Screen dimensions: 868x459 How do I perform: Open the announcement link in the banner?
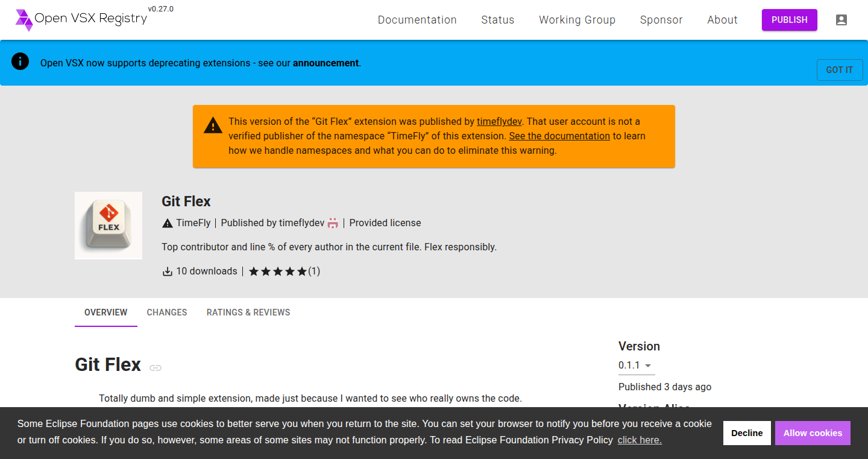pos(325,63)
